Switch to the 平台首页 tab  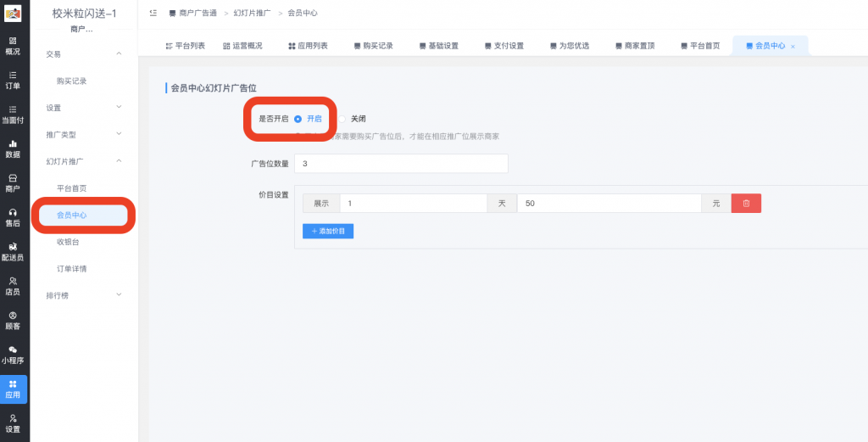pyautogui.click(x=700, y=46)
